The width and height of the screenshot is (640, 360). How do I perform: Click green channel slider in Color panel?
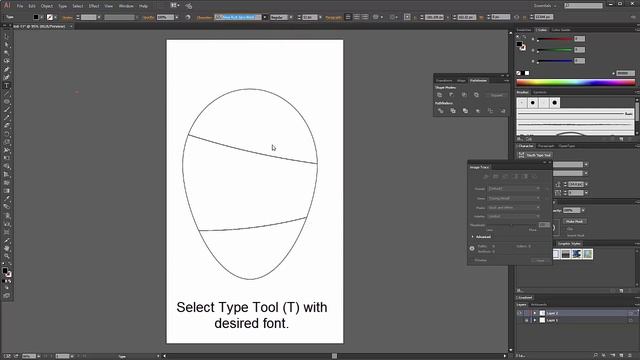[x=555, y=50]
